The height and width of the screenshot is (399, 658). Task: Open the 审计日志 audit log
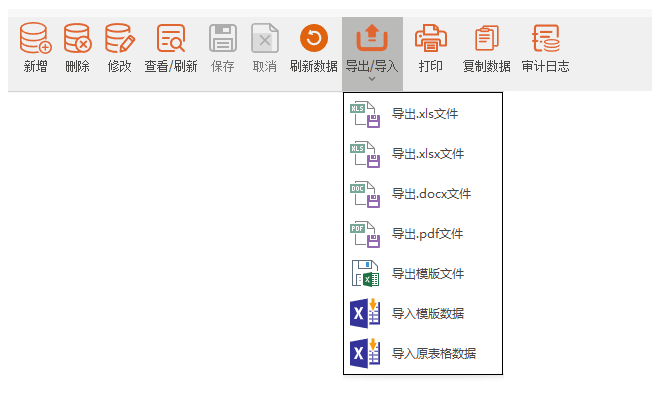pos(545,48)
